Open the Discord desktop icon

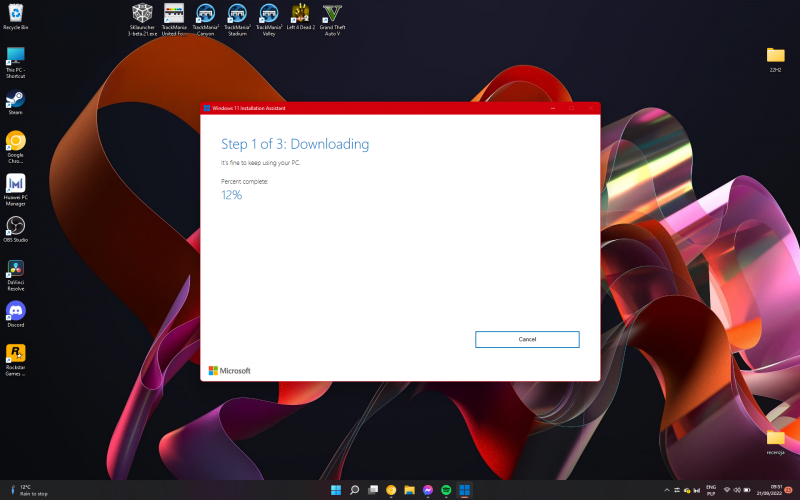coord(15,312)
